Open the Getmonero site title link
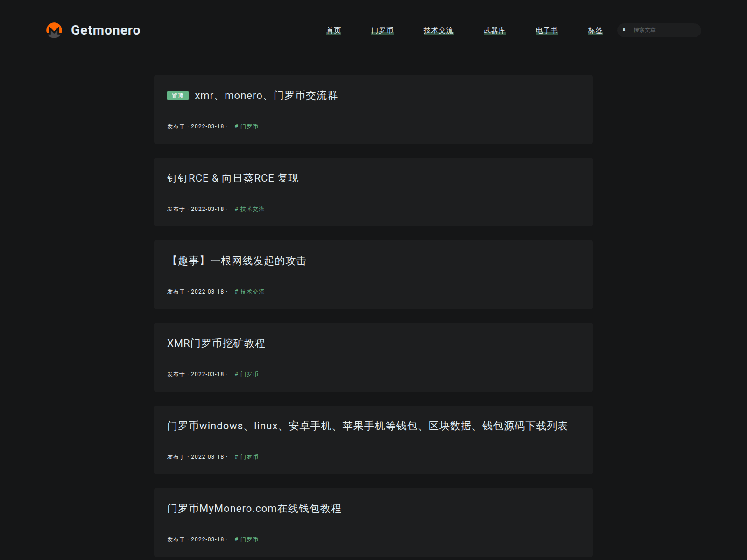The height and width of the screenshot is (560, 747). click(x=106, y=30)
